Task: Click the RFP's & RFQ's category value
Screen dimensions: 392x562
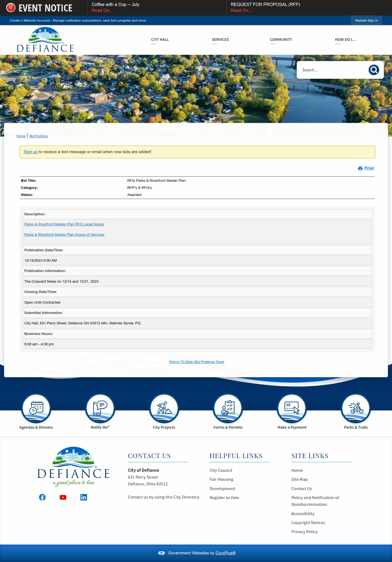Action: pyautogui.click(x=139, y=188)
